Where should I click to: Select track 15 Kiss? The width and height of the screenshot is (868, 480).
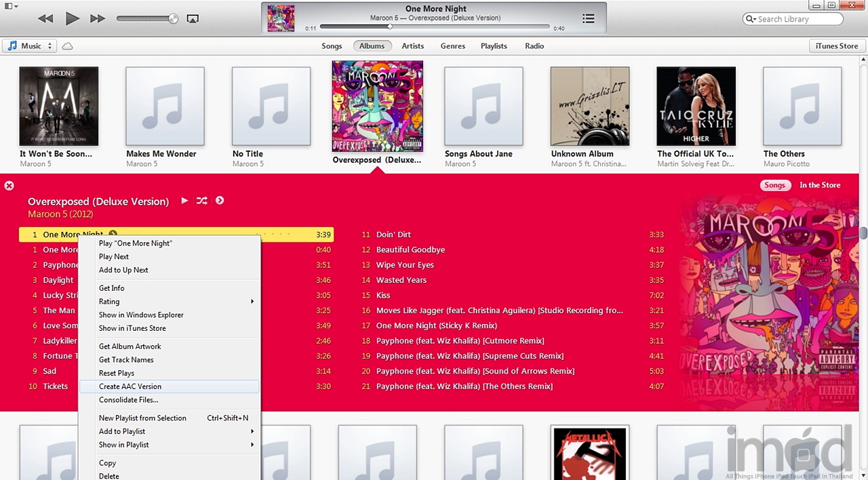(513, 296)
